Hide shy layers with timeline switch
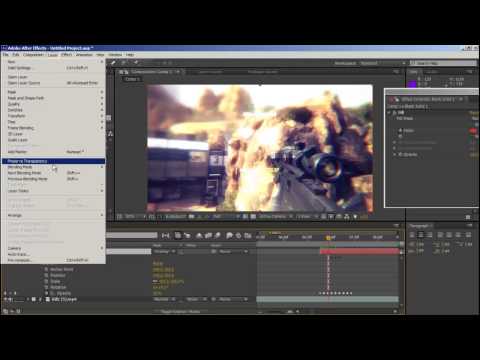 199,236
